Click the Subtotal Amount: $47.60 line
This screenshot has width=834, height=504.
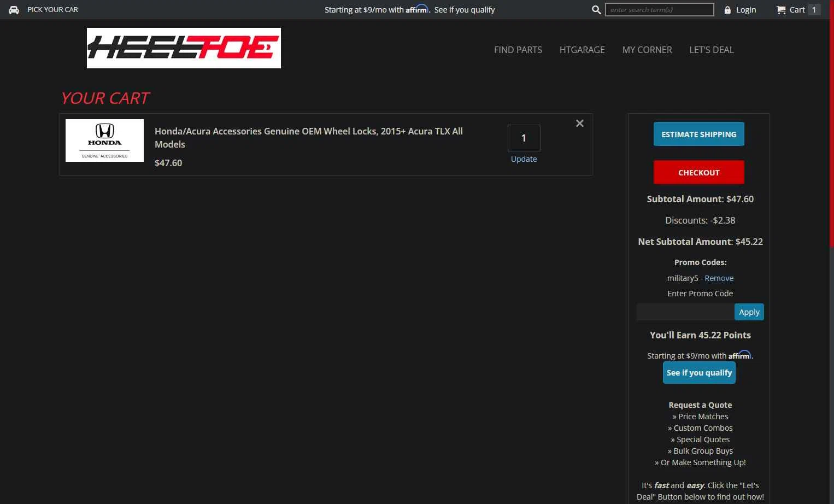tap(700, 199)
